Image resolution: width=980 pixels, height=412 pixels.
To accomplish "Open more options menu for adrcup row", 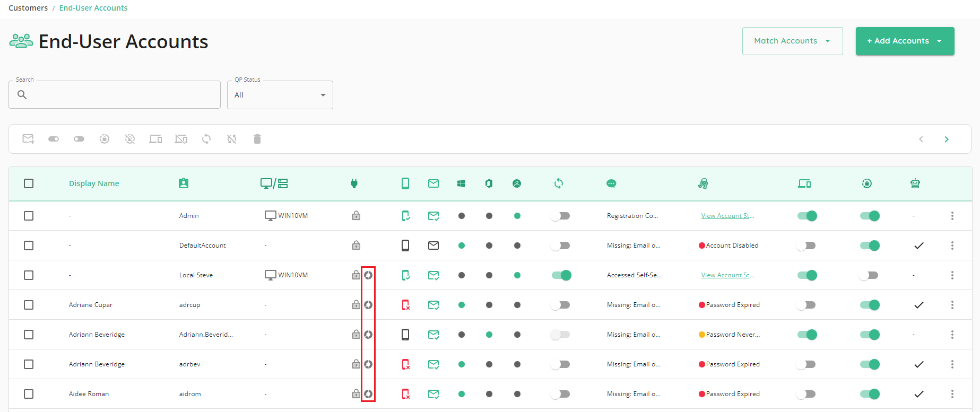I will point(952,305).
